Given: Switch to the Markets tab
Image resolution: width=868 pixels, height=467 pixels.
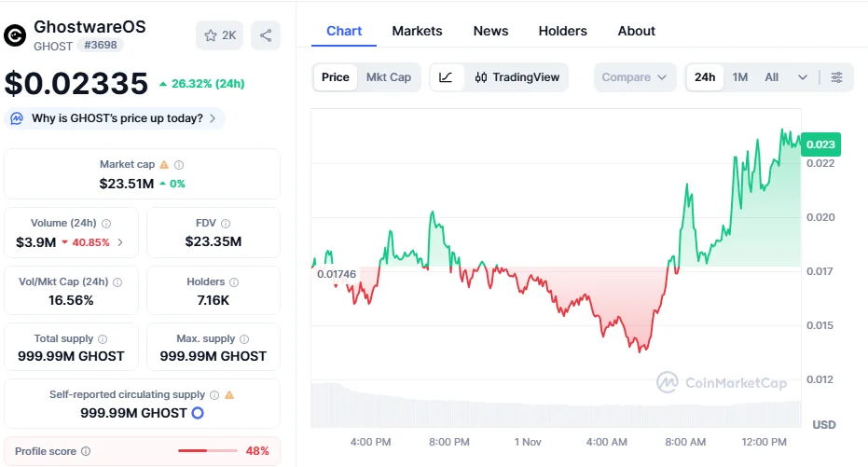Looking at the screenshot, I should pyautogui.click(x=417, y=31).
